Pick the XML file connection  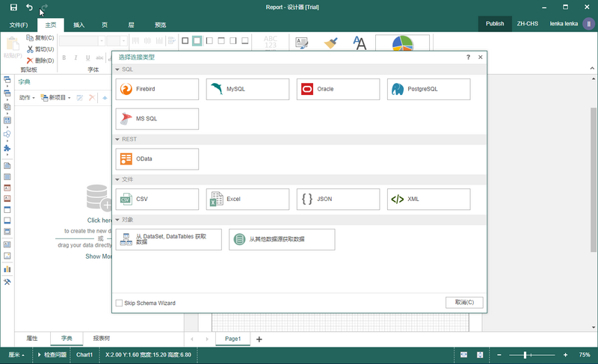click(x=428, y=200)
